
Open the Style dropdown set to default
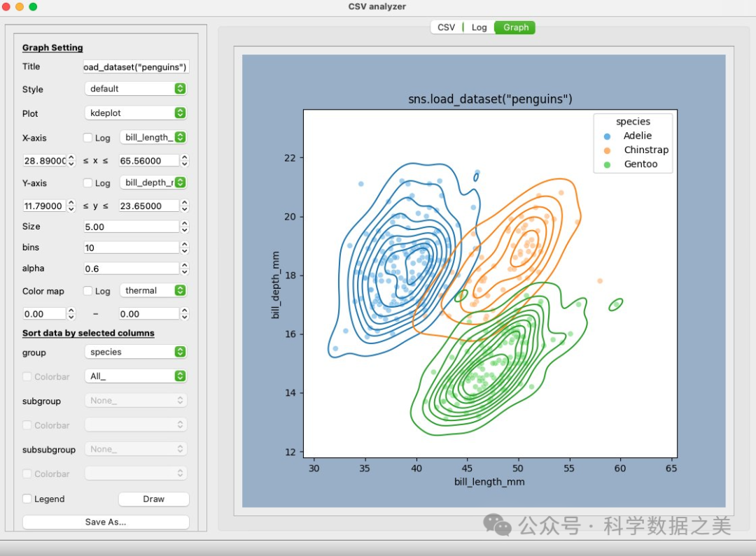136,89
